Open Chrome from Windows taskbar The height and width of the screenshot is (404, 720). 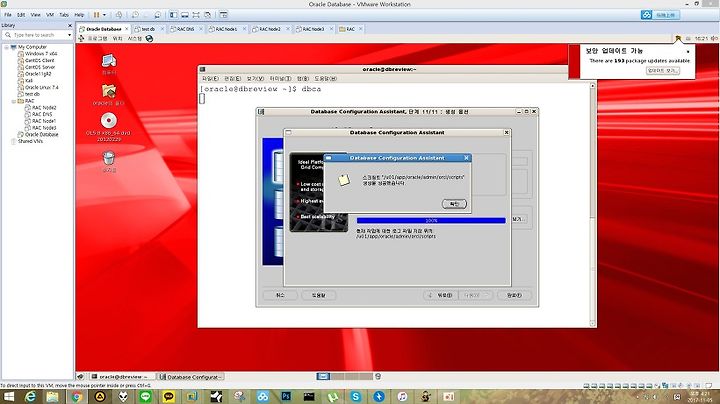click(77, 397)
